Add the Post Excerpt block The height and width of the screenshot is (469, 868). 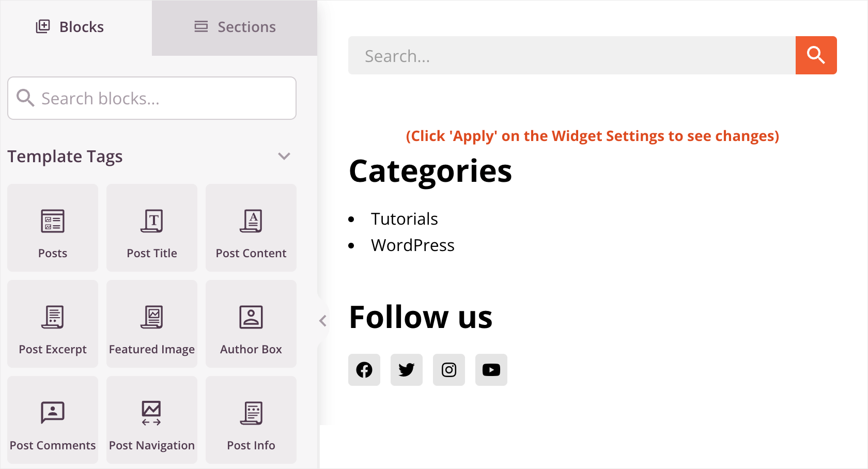[53, 324]
